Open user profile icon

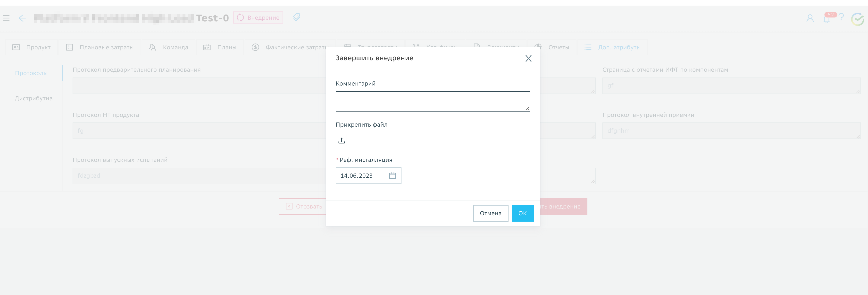click(810, 18)
